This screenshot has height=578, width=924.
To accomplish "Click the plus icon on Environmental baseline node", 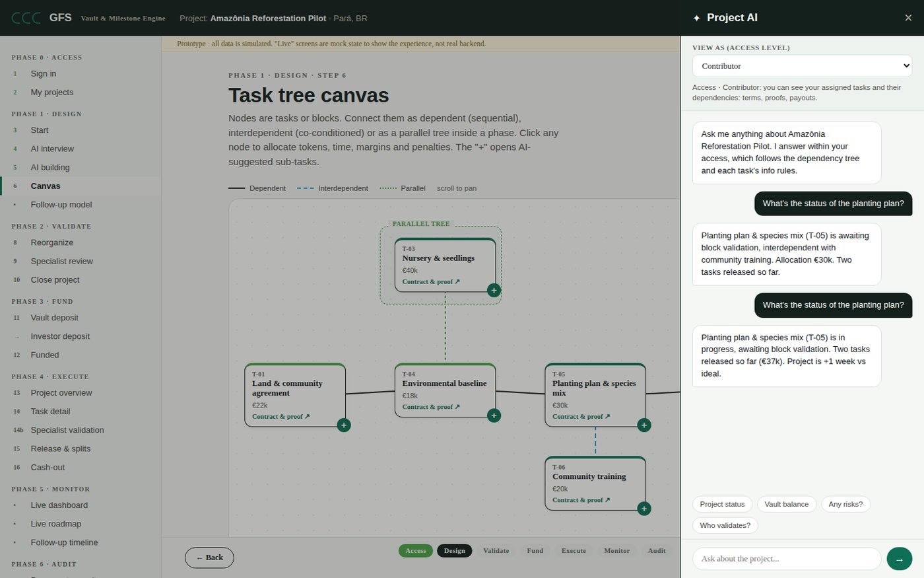I will [494, 415].
